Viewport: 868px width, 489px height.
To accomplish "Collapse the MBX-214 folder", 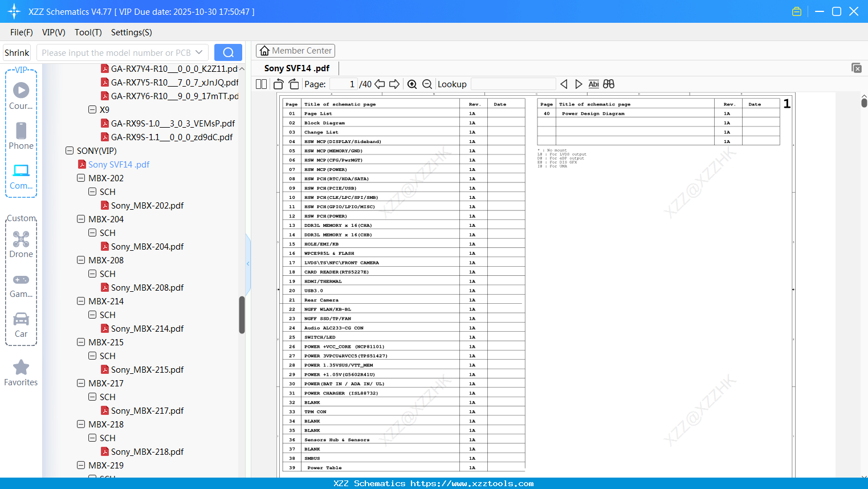I will [81, 301].
